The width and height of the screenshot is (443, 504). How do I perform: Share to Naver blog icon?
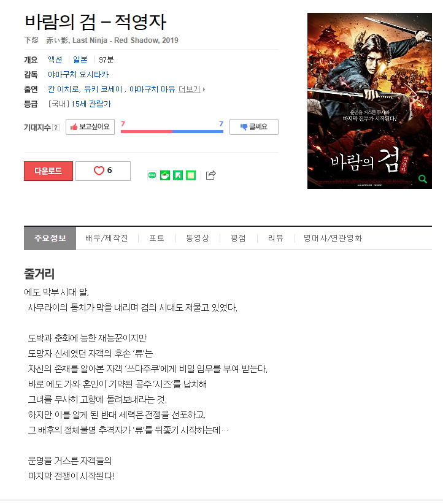pyautogui.click(x=152, y=175)
